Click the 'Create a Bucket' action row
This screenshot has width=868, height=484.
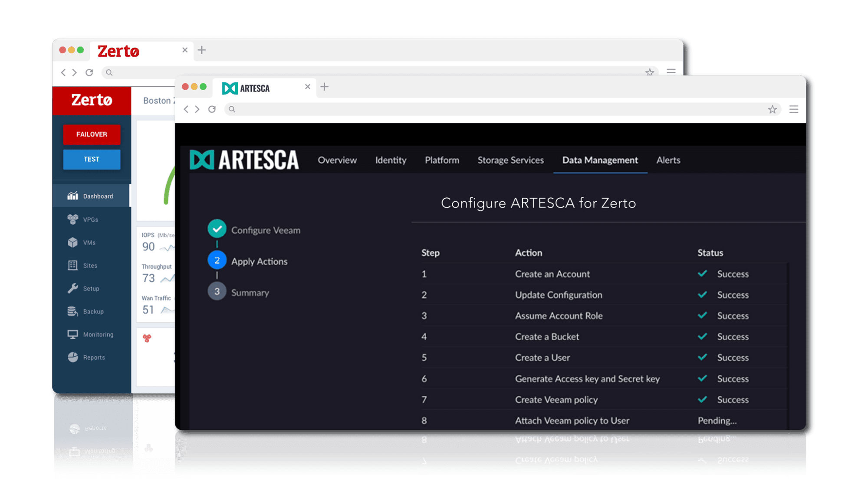click(603, 337)
